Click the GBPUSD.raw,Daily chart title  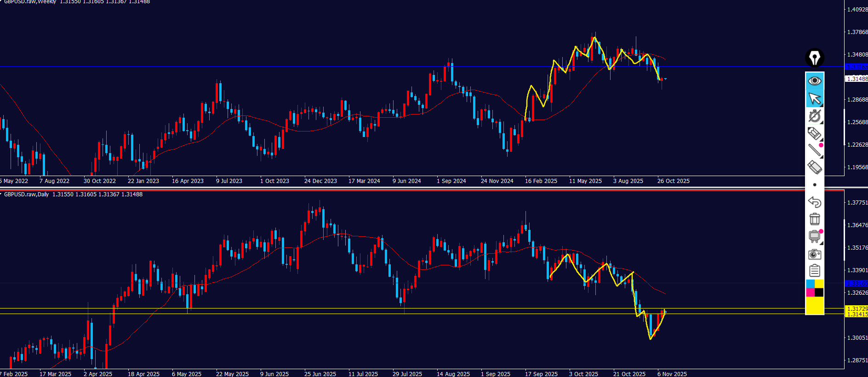[x=27, y=194]
